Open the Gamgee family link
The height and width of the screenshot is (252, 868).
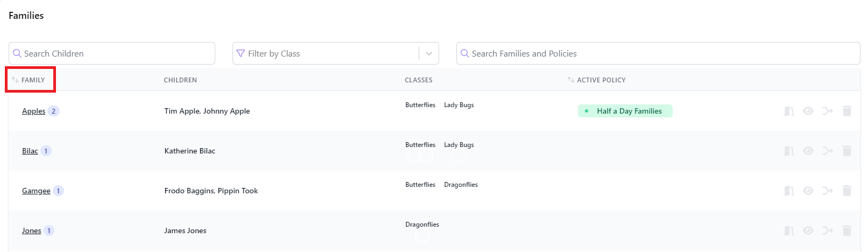point(36,191)
